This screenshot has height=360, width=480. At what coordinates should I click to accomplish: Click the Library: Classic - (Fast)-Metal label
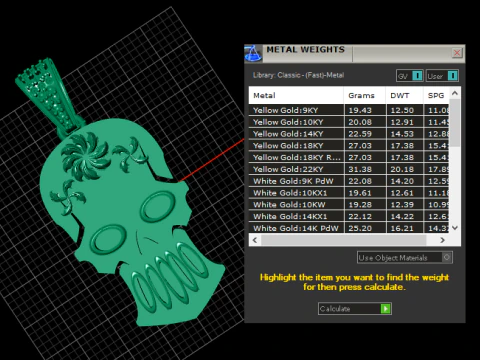coord(298,75)
